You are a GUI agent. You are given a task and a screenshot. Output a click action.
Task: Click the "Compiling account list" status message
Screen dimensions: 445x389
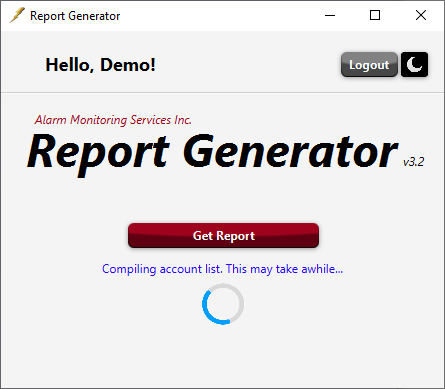point(222,269)
